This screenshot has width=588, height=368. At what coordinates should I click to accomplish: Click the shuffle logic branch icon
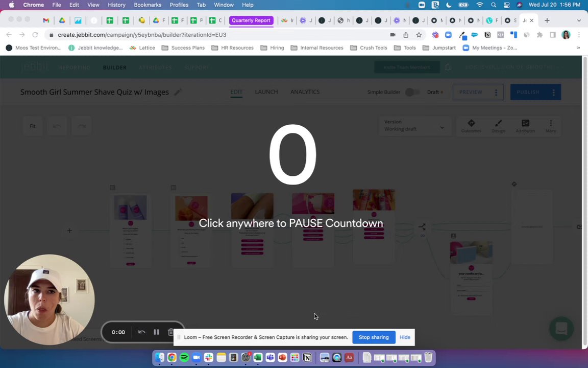coord(422,226)
